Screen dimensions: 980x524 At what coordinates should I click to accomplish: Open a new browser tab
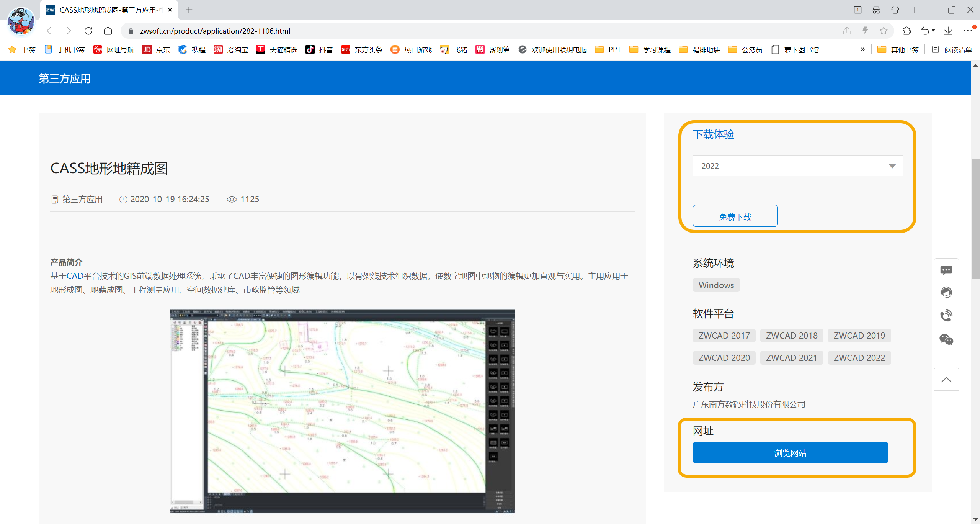pyautogui.click(x=189, y=10)
